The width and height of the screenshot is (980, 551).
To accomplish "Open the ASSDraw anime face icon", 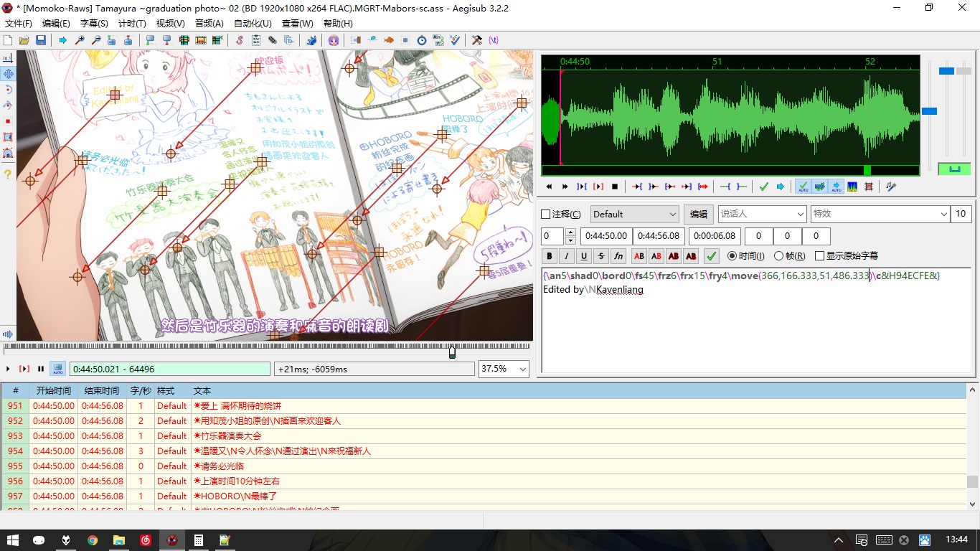I will tap(334, 40).
